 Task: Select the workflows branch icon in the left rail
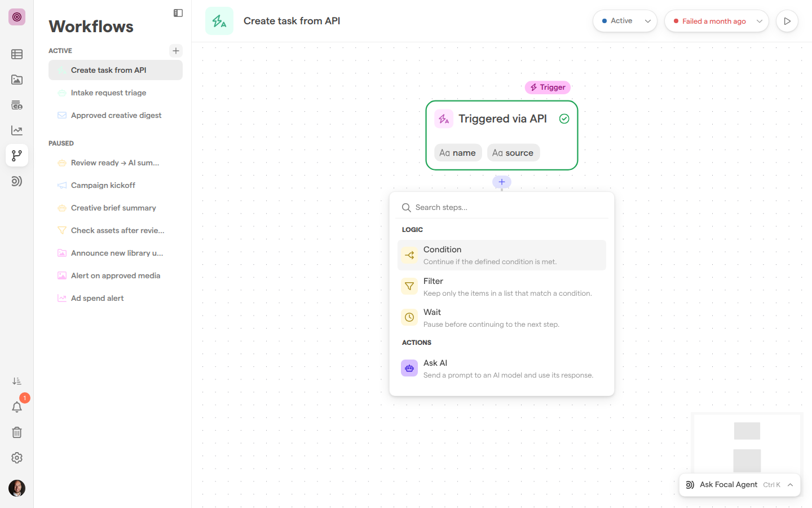(17, 155)
